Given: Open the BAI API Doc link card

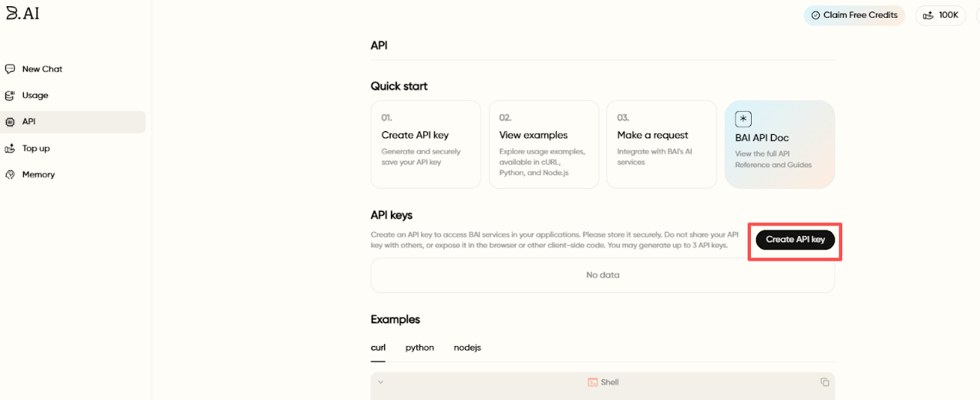Looking at the screenshot, I should [x=780, y=144].
